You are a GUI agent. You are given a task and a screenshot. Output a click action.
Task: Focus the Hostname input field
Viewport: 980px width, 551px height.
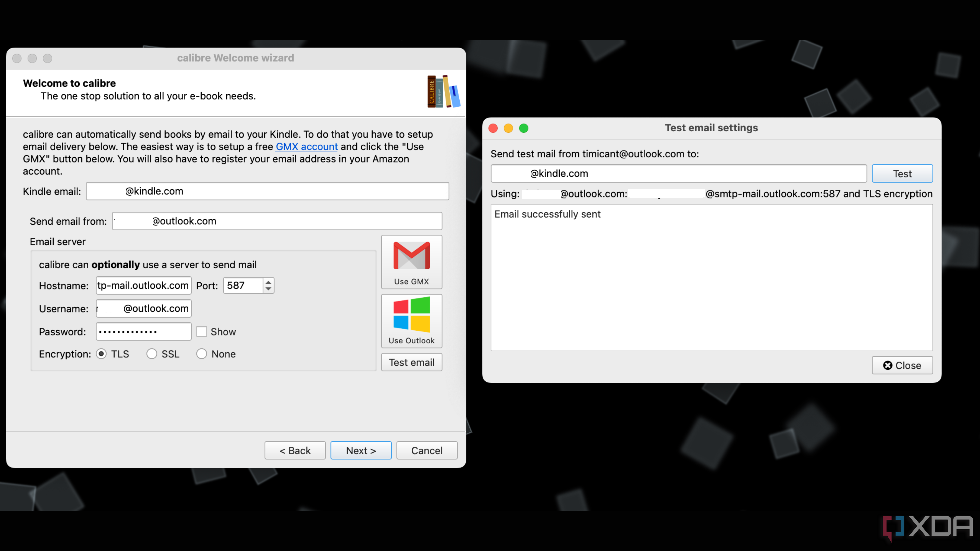click(143, 286)
